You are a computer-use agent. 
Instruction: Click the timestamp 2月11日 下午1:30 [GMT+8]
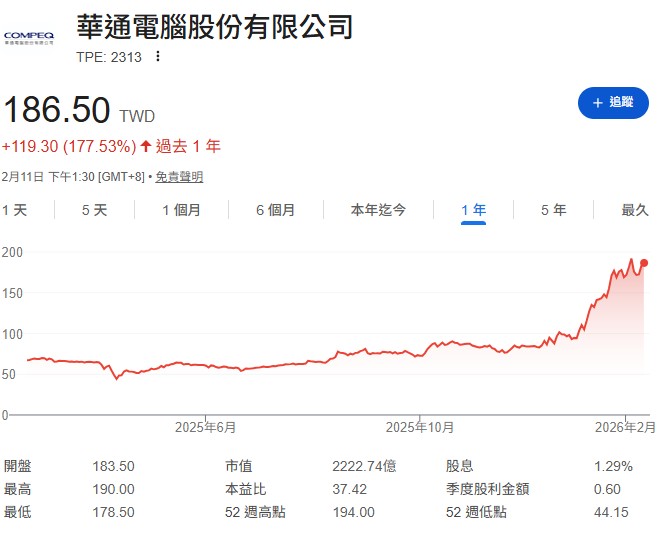click(x=73, y=177)
